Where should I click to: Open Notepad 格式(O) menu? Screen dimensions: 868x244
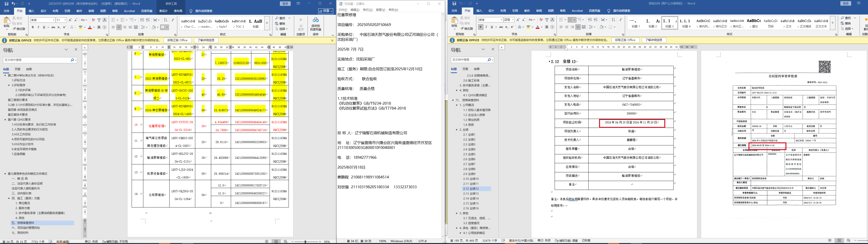368,10
